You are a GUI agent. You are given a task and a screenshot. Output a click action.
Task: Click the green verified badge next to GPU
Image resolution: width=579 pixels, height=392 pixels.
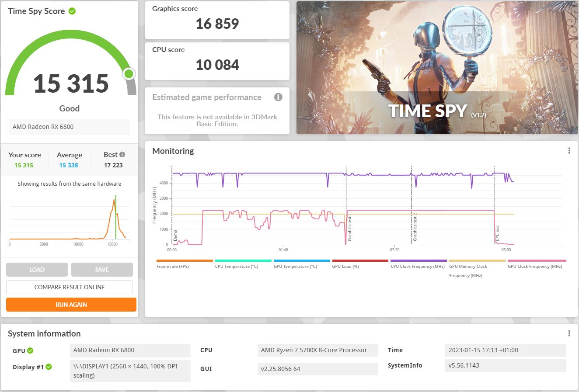point(29,350)
